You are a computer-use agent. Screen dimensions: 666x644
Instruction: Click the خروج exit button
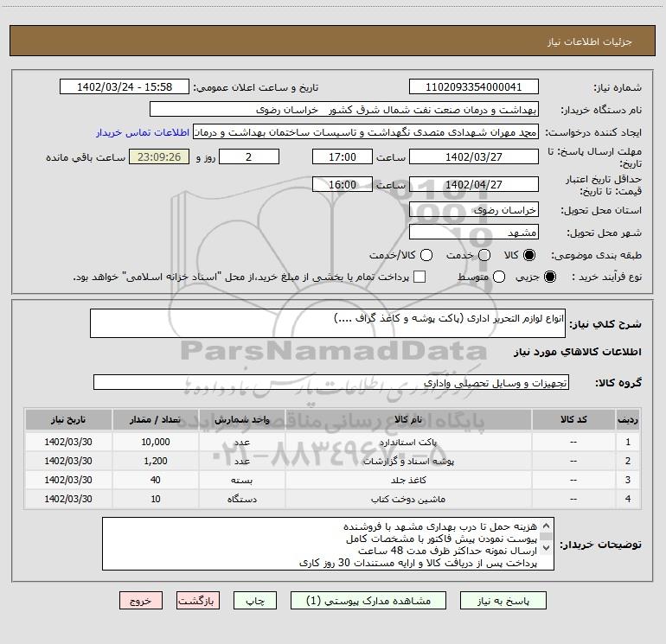click(141, 601)
